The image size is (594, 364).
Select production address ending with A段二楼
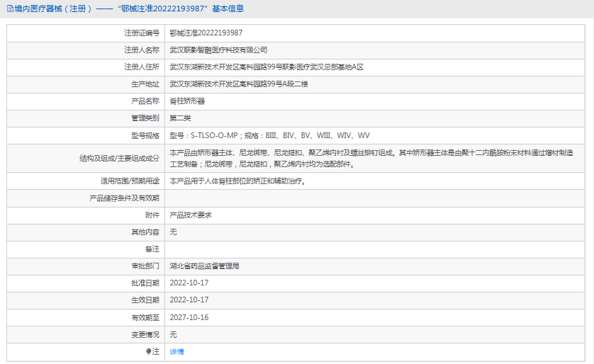click(x=239, y=84)
